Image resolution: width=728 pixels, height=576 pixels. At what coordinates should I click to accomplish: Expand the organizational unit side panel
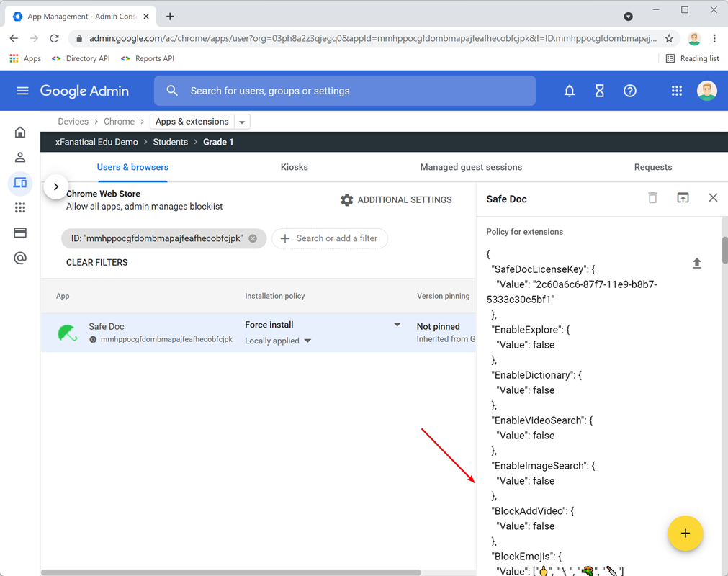tap(55, 186)
